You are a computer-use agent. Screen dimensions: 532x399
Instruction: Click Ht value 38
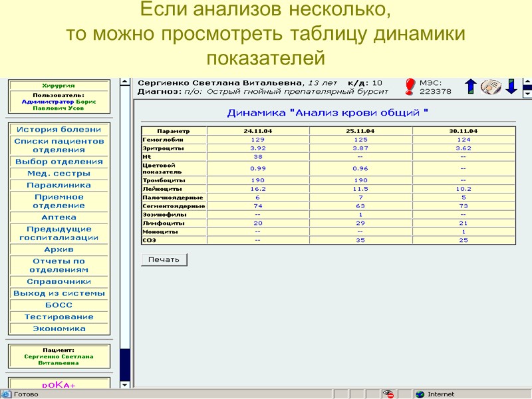tap(258, 157)
